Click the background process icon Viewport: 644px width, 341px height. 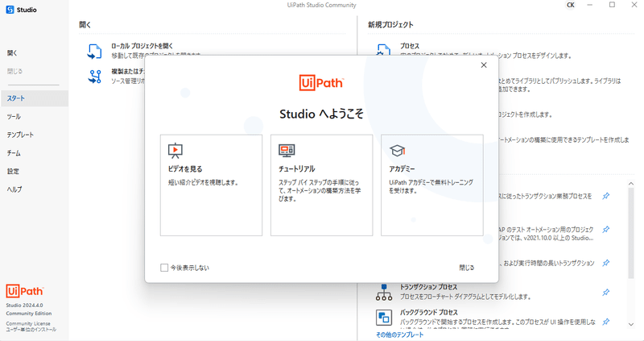point(384,318)
